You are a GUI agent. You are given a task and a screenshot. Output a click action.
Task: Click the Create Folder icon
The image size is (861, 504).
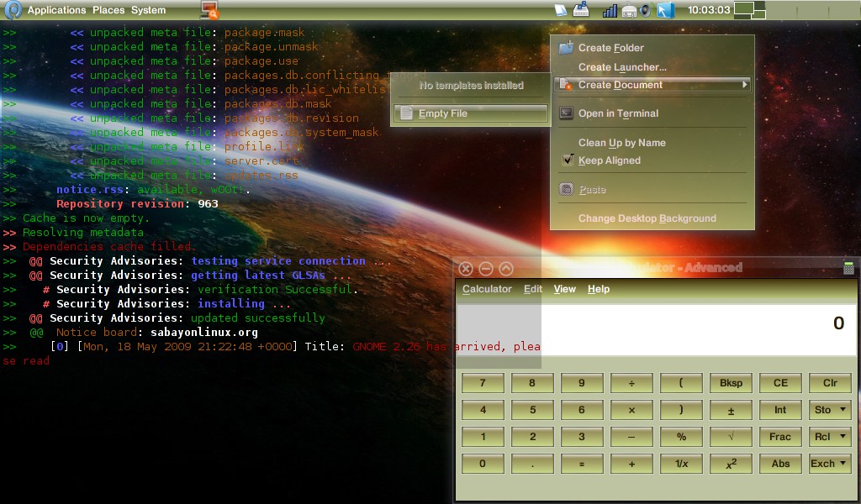pyautogui.click(x=566, y=48)
